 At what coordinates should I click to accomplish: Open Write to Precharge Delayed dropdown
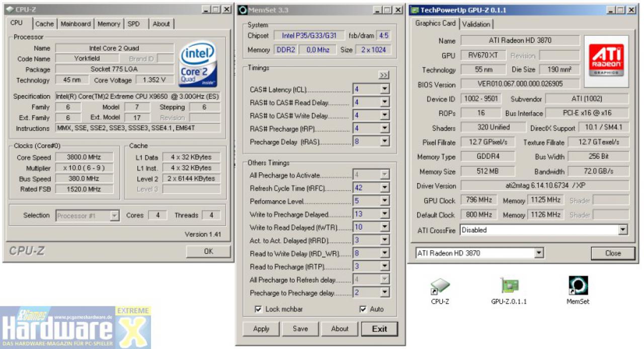pos(385,214)
